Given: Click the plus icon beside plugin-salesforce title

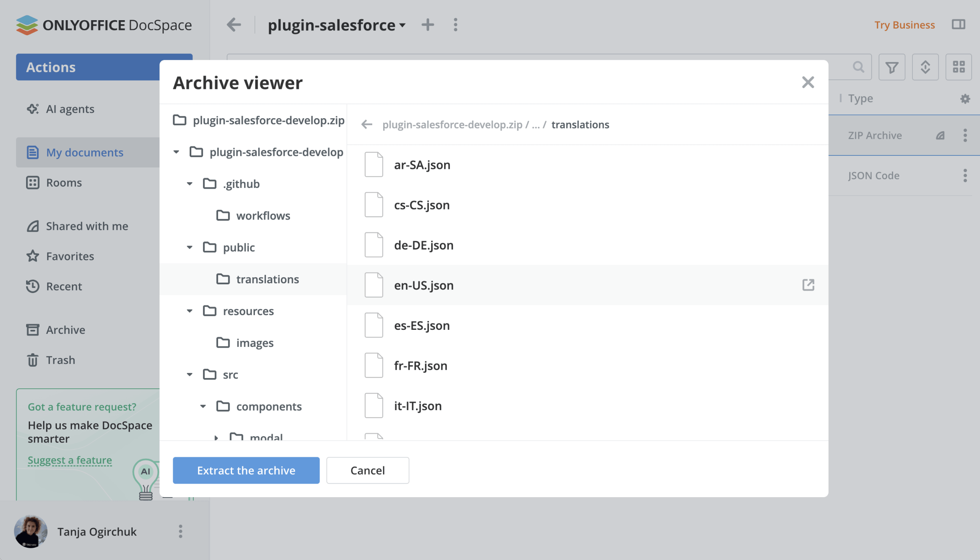Looking at the screenshot, I should tap(428, 25).
